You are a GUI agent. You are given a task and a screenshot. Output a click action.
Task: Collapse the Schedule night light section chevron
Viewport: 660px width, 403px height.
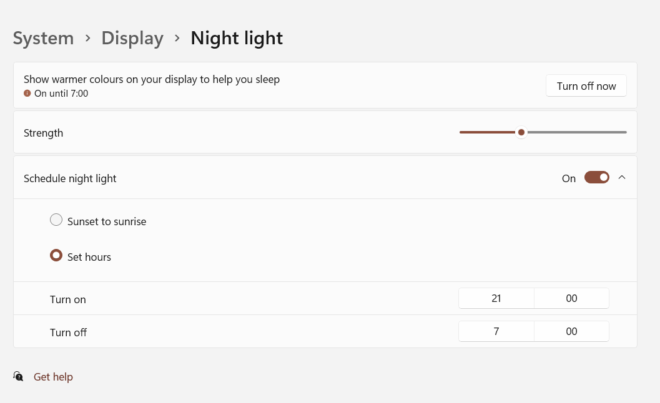tap(622, 178)
